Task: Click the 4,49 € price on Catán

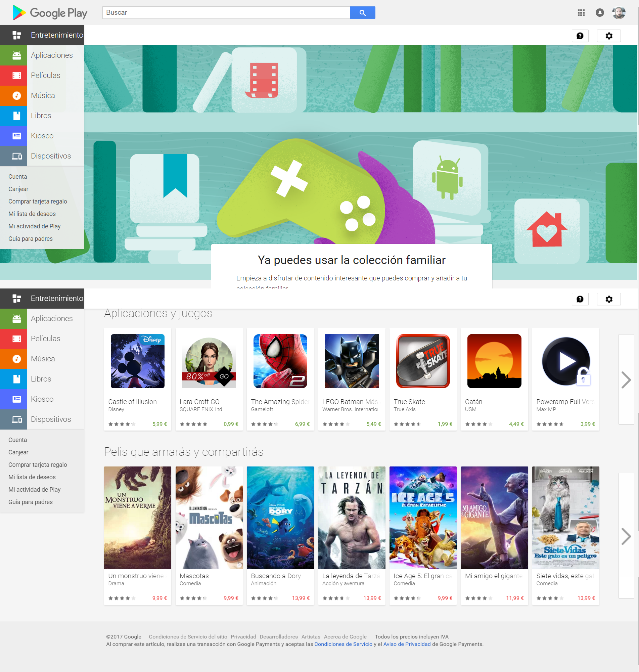Action: pyautogui.click(x=516, y=424)
